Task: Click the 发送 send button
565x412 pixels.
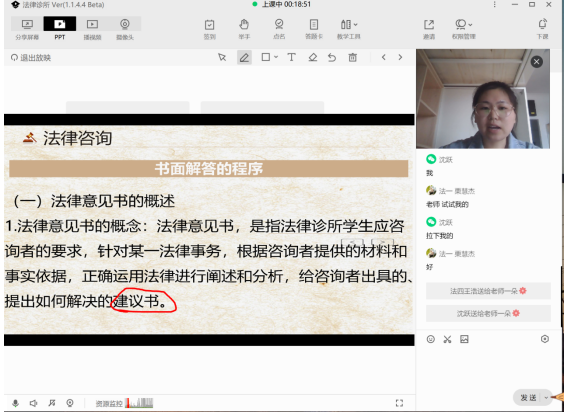Action: (528, 398)
